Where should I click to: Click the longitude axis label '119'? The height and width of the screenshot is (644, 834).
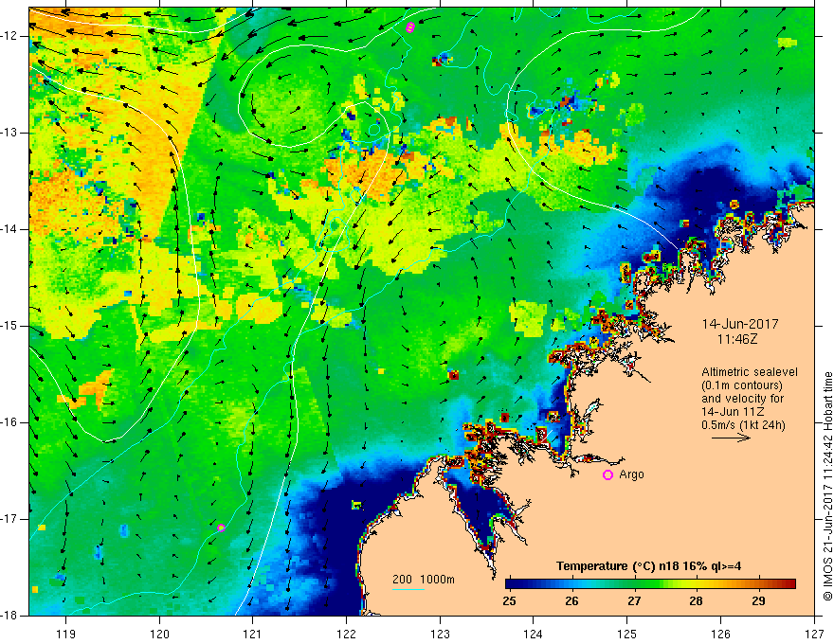point(66,634)
